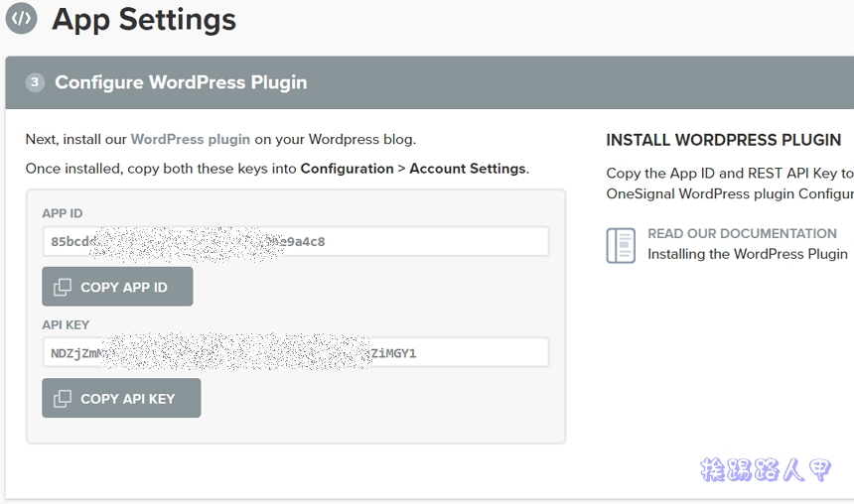Click the App Settings code icon
Image resolution: width=854 pixels, height=504 pixels.
21,18
